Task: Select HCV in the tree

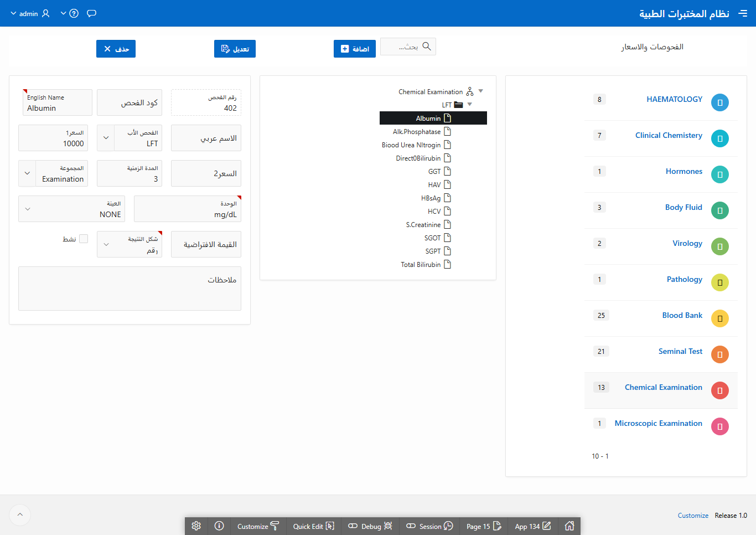Action: (x=439, y=211)
